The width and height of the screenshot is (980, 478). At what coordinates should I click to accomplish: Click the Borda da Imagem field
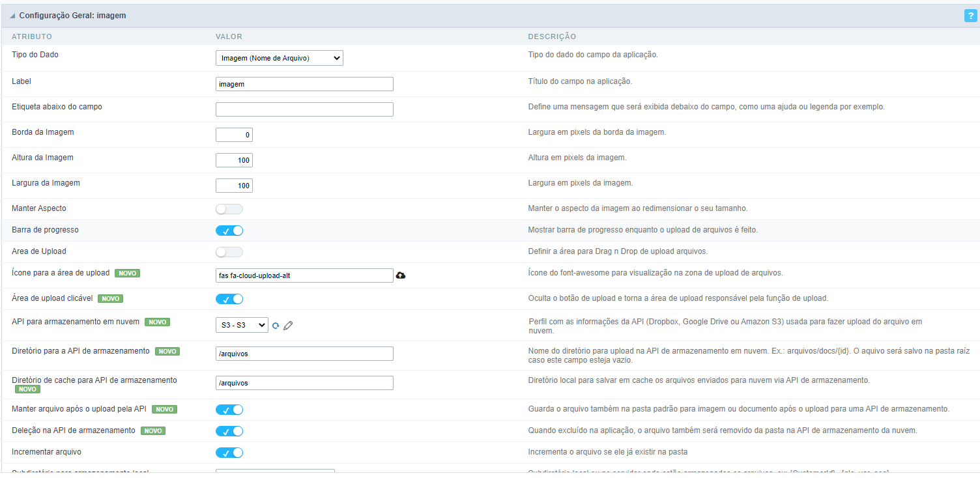(x=234, y=135)
